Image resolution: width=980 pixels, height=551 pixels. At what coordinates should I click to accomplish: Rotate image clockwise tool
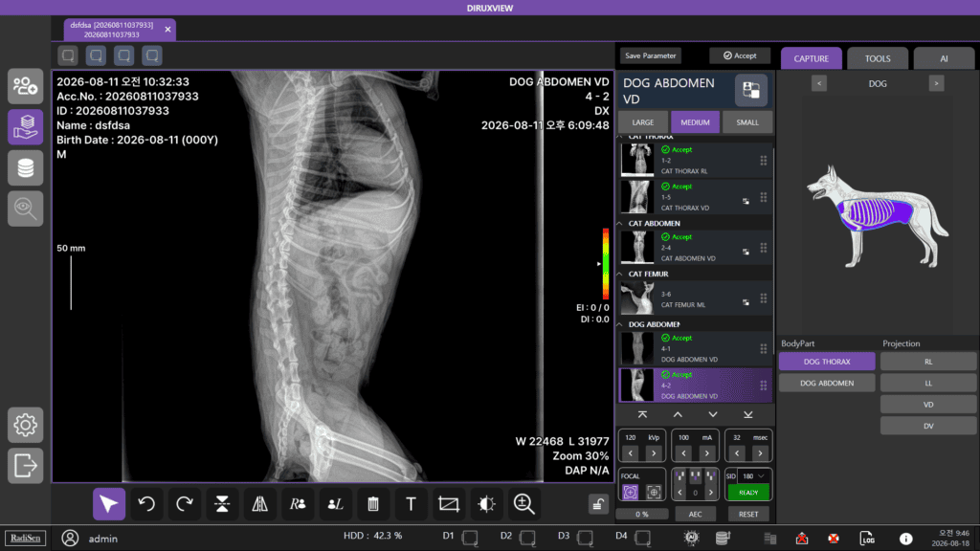[185, 504]
